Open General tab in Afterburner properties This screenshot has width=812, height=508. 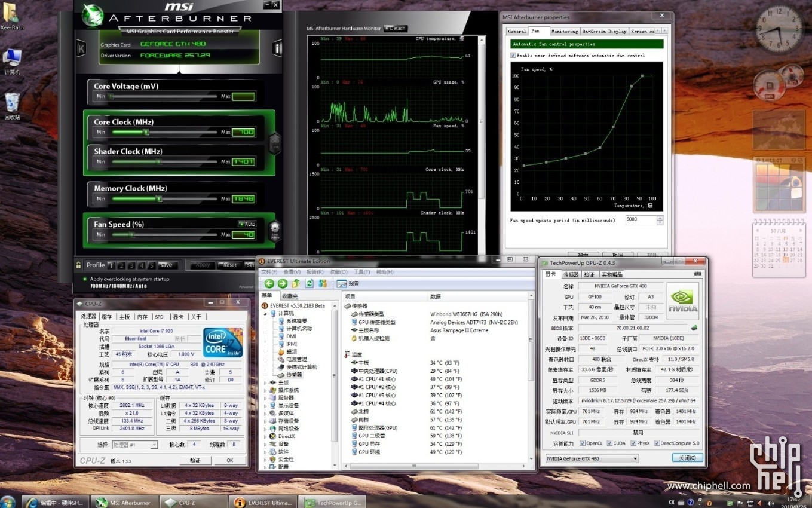pos(516,32)
